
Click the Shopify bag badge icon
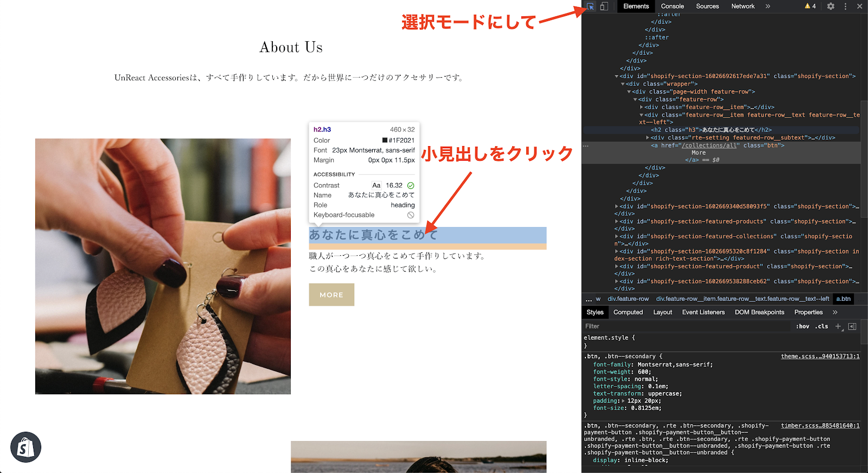click(25, 447)
